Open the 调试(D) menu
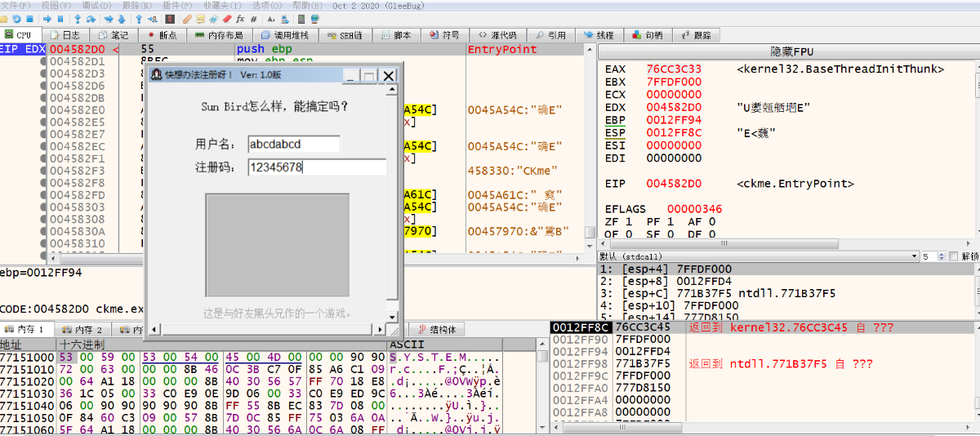Viewport: 980px width, 436px height. pos(97,5)
